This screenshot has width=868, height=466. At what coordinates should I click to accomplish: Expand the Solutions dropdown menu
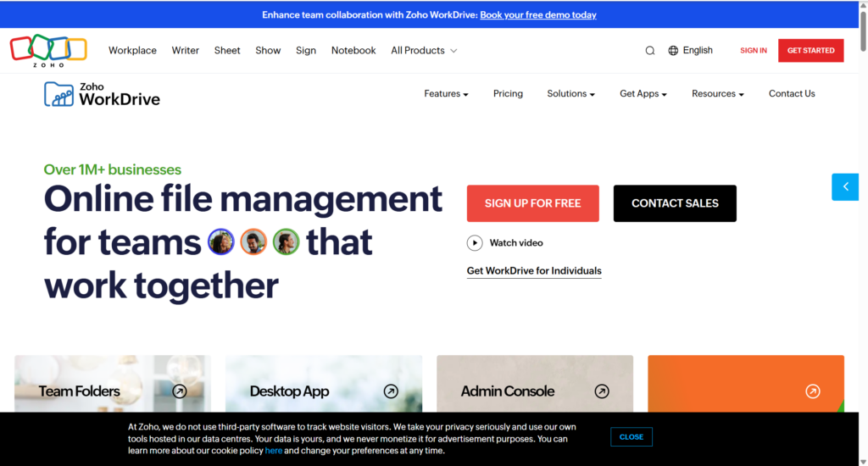point(570,94)
